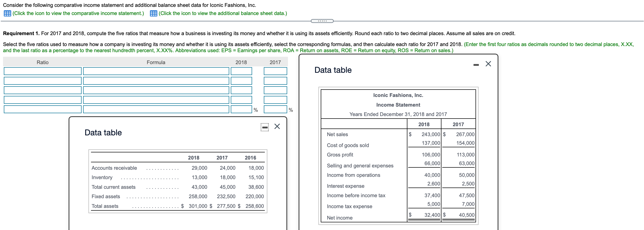Image resolution: width=644 pixels, height=230 pixels.
Task: Click the 2017 input box in the first row
Action: (x=275, y=71)
